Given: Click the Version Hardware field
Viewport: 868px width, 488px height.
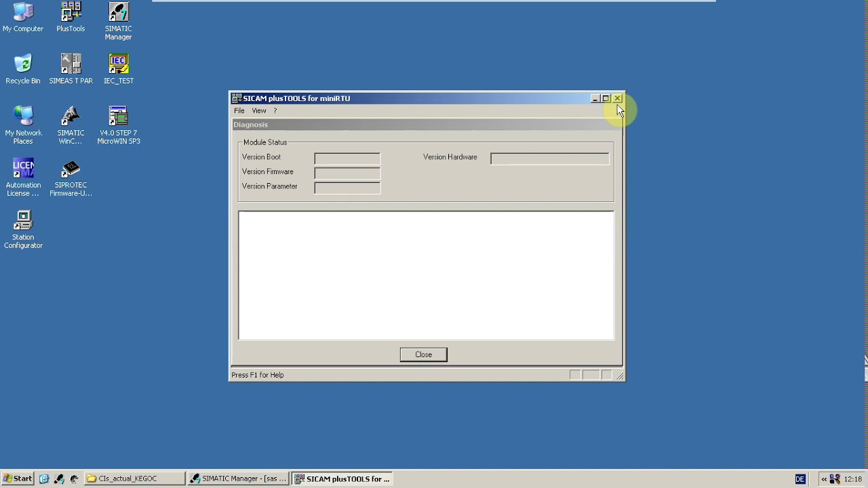Looking at the screenshot, I should tap(550, 158).
